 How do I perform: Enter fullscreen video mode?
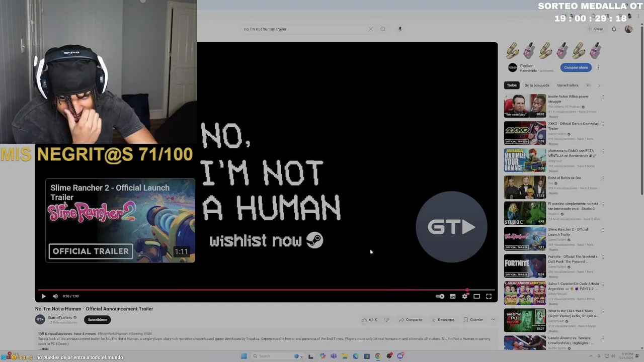[489, 296]
